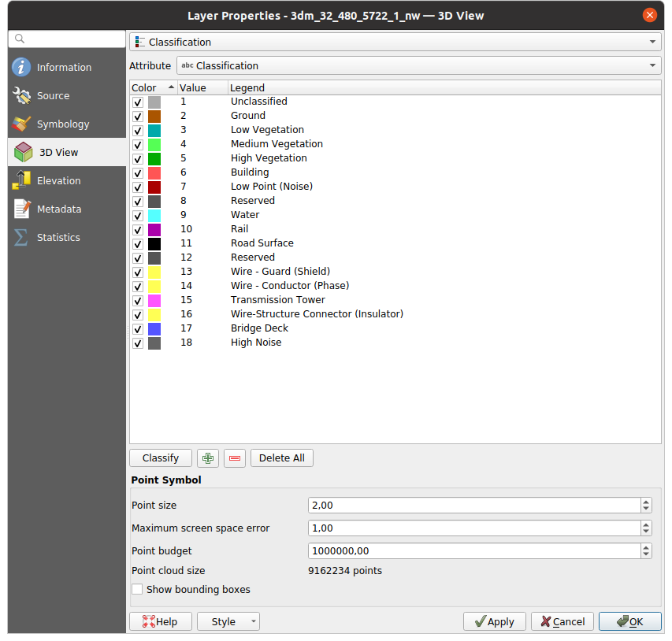Click the OK button
Viewport: 672px width, 641px height.
click(630, 621)
